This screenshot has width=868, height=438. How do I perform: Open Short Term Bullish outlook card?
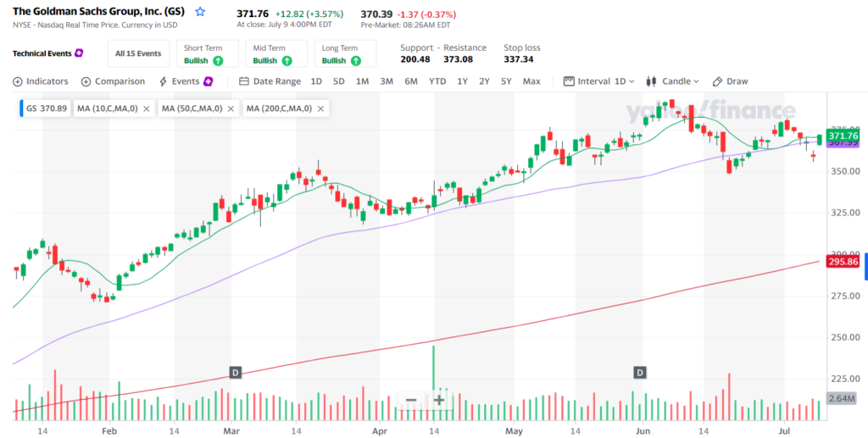pyautogui.click(x=208, y=53)
